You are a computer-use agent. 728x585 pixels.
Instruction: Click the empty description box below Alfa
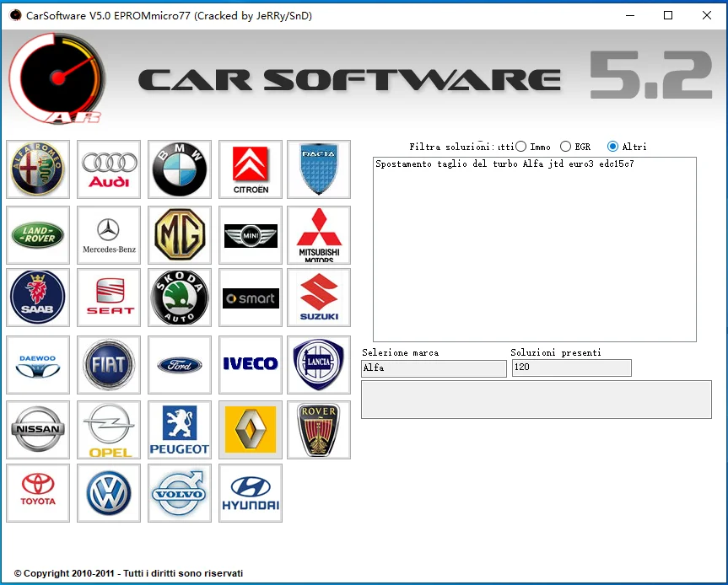tap(537, 400)
